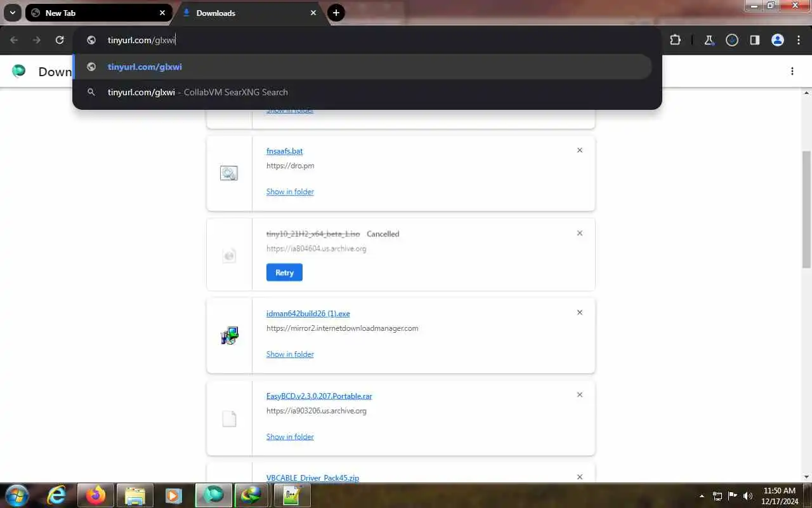812x508 pixels.
Task: Click the page vertical scrollbar thumb
Action: coord(806,210)
